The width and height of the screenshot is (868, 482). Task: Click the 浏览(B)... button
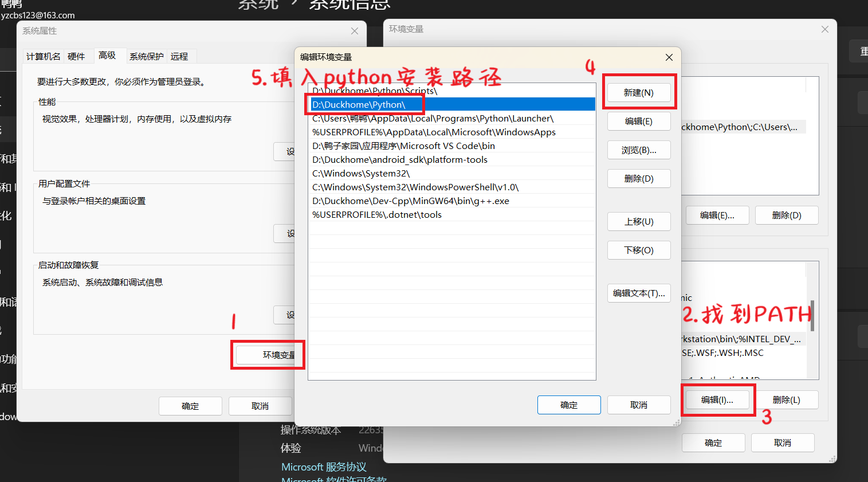tap(639, 150)
